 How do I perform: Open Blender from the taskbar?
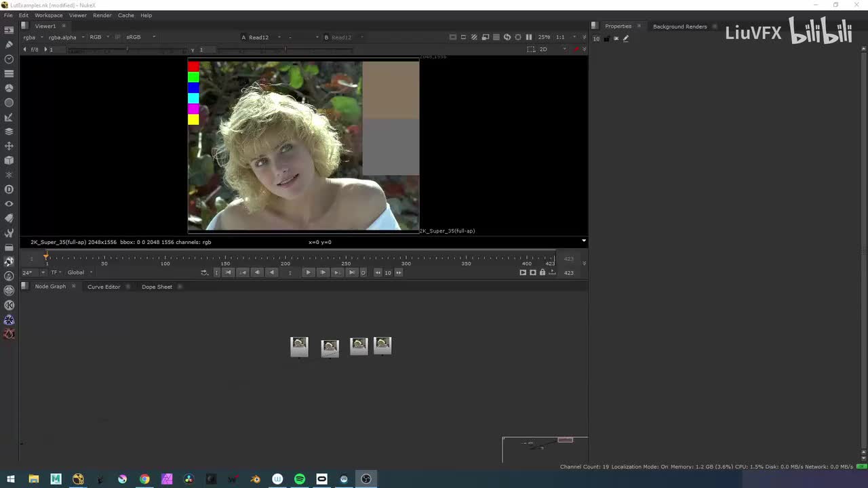click(x=256, y=479)
